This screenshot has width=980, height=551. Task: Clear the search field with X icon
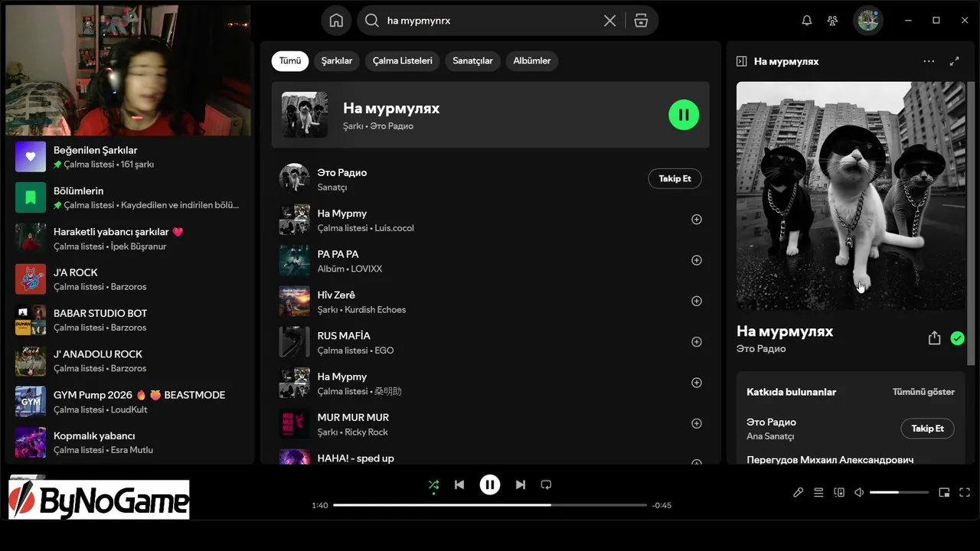[x=609, y=21]
